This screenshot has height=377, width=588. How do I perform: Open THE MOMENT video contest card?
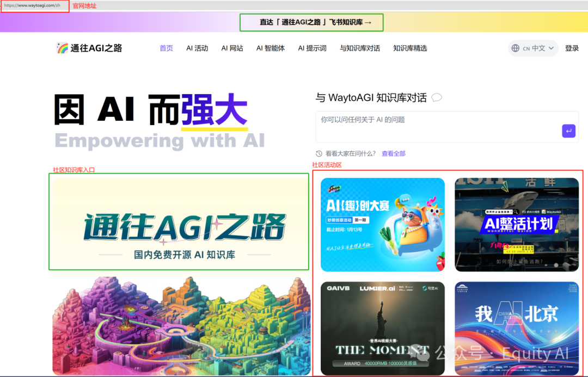coord(383,329)
